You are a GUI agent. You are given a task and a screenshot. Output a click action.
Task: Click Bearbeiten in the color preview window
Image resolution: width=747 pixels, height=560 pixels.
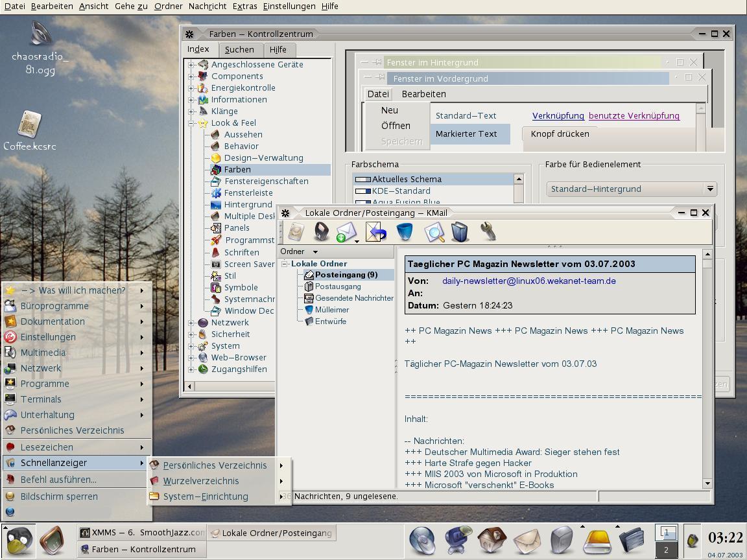(x=424, y=94)
